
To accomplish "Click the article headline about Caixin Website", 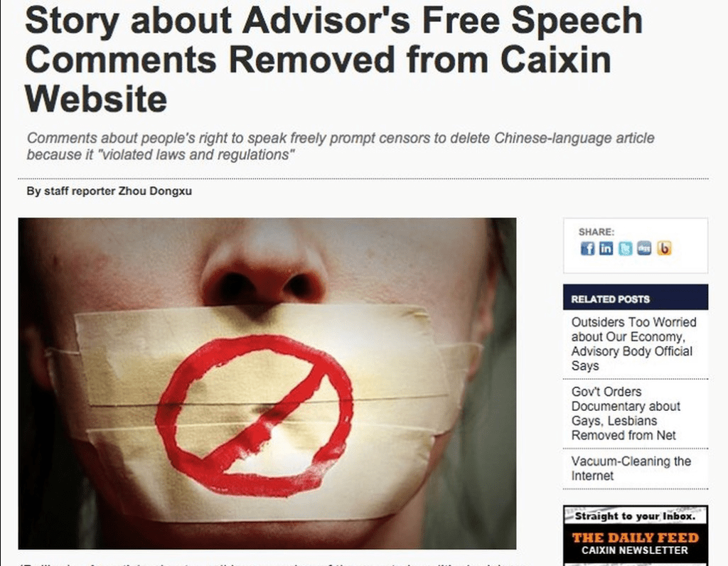I will (x=334, y=60).
